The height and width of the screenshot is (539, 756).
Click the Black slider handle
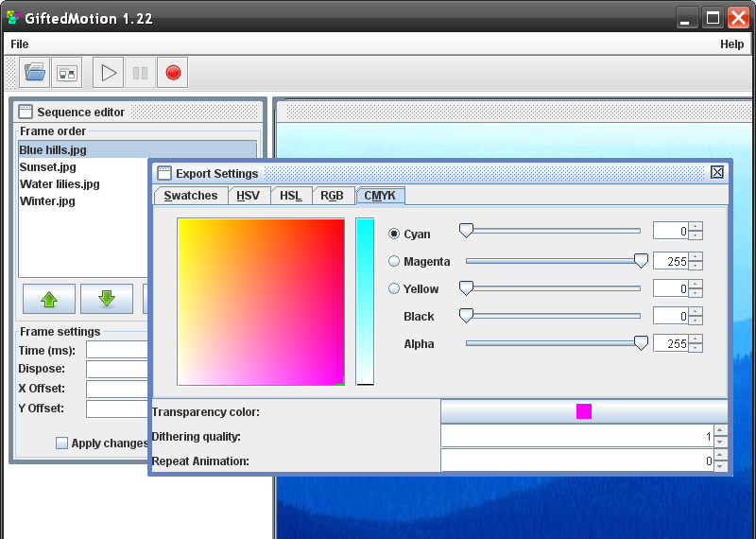[466, 316]
